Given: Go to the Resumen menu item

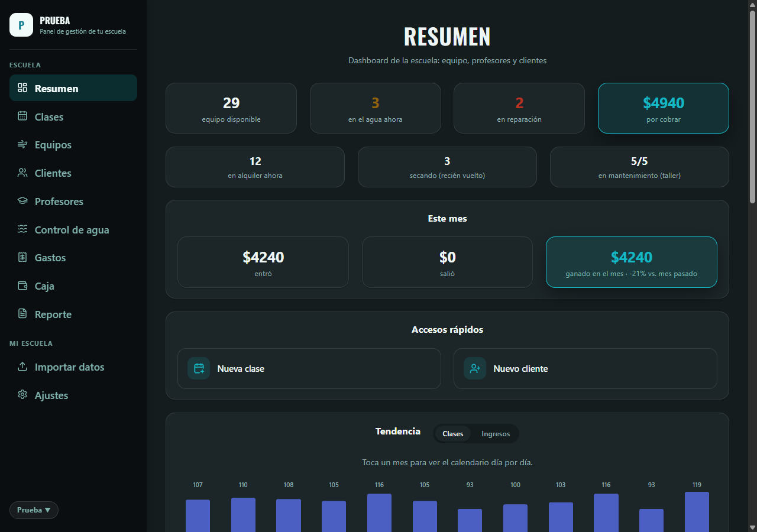Looking at the screenshot, I should coord(73,88).
